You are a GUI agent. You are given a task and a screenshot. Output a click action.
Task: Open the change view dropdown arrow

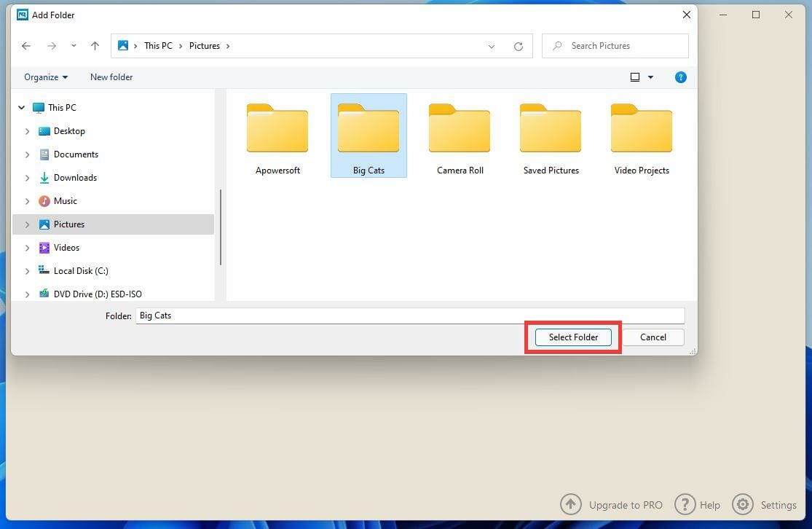650,77
